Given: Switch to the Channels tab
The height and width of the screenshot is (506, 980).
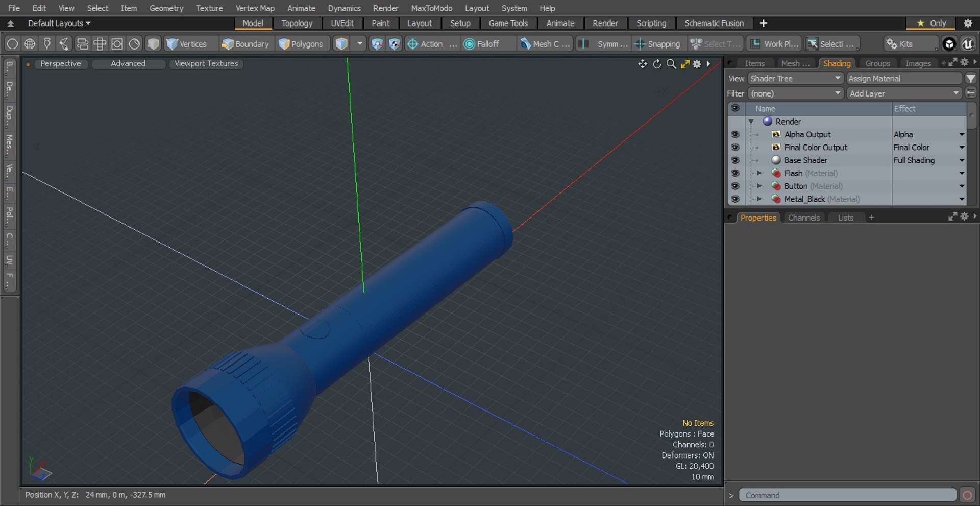Looking at the screenshot, I should click(x=803, y=218).
